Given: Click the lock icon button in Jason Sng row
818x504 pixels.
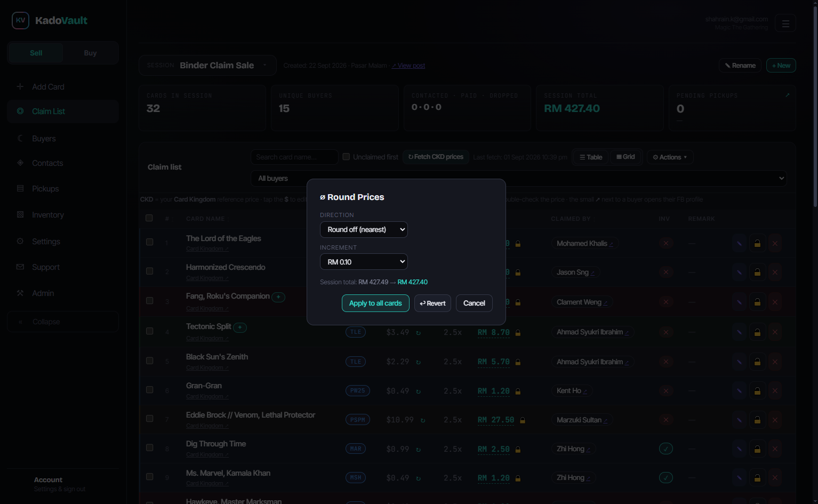Looking at the screenshot, I should pyautogui.click(x=757, y=272).
